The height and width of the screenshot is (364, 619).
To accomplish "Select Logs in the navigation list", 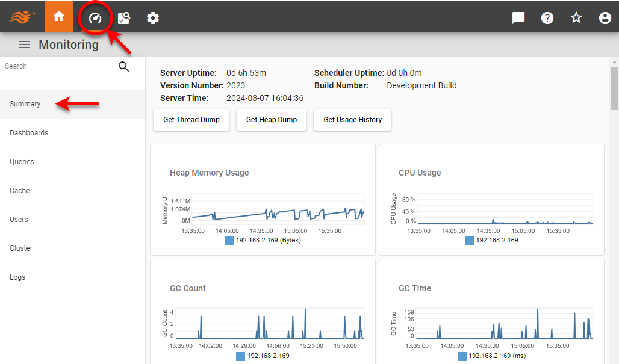I will [x=17, y=277].
